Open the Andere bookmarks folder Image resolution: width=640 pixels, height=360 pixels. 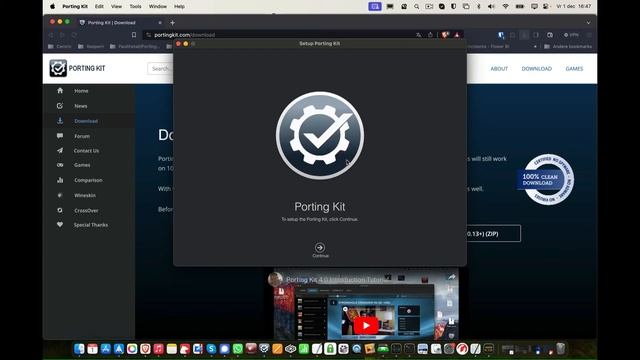568,47
